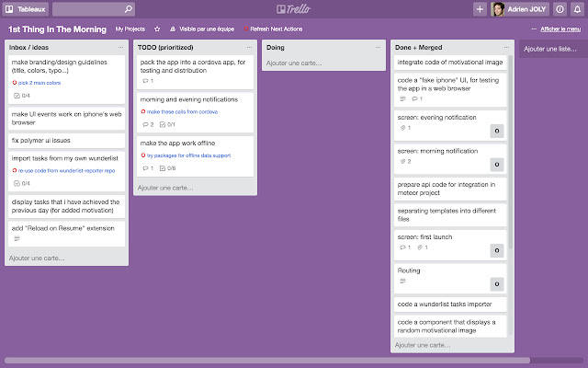Click member badge on first launch card

coord(497,250)
